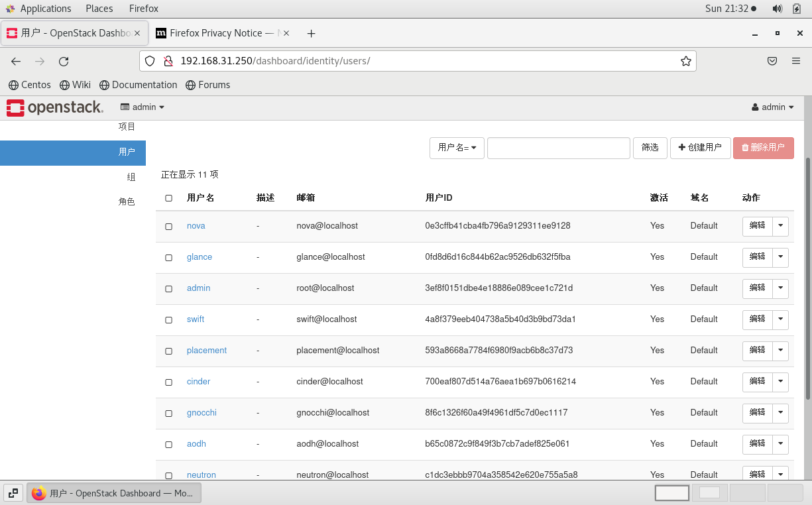The height and width of the screenshot is (505, 812).
Task: Open the Pocket save icon
Action: (772, 61)
